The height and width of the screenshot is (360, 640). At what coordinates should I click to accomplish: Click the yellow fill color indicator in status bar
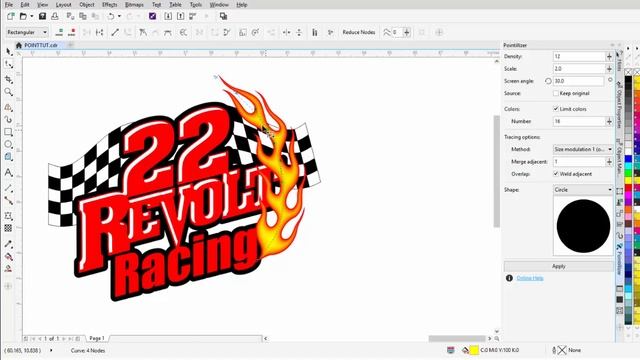coord(474,350)
